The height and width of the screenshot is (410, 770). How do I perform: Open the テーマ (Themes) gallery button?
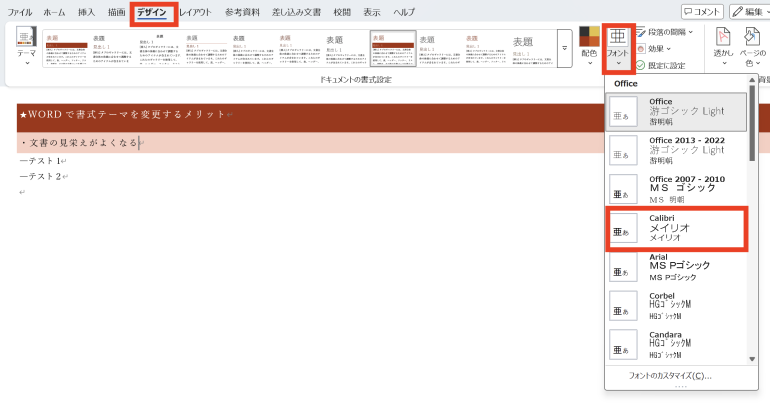click(27, 45)
